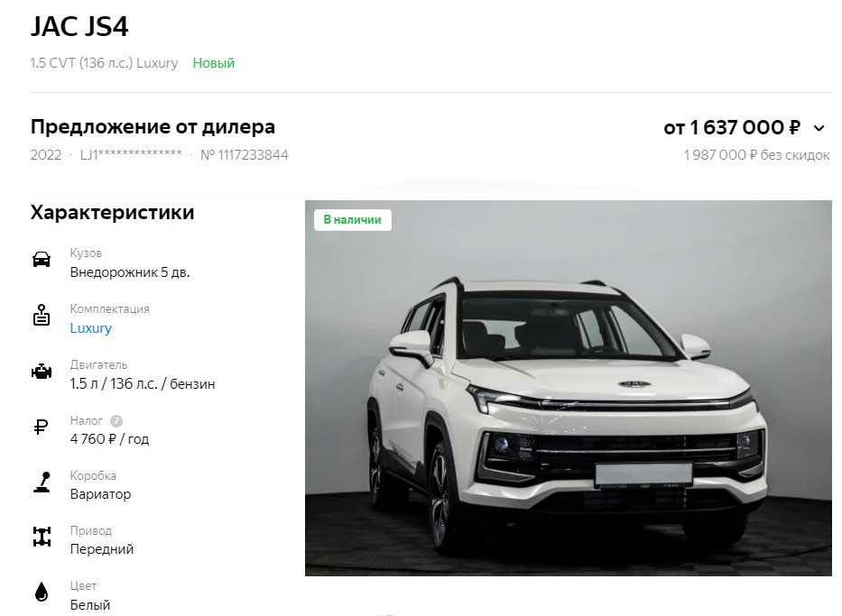This screenshot has height=616, width=842.
Task: Click the Новый condition label
Action: [x=214, y=63]
